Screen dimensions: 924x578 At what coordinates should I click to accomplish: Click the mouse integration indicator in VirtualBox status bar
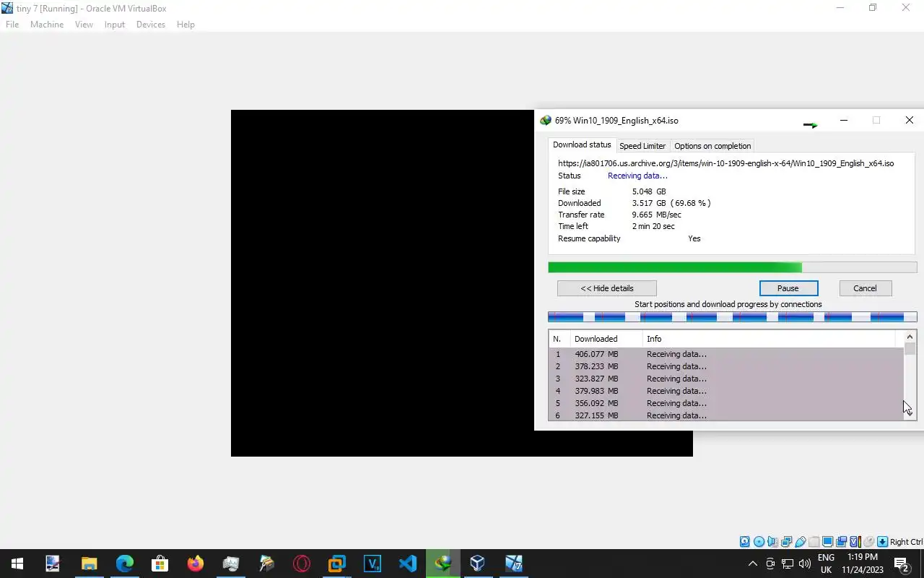868,542
